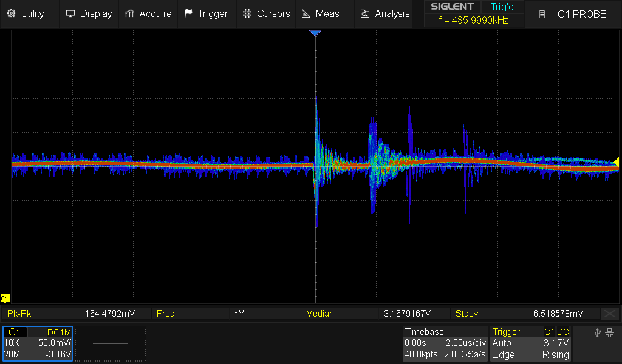
Task: Open the Analysis menu
Action: click(x=385, y=13)
